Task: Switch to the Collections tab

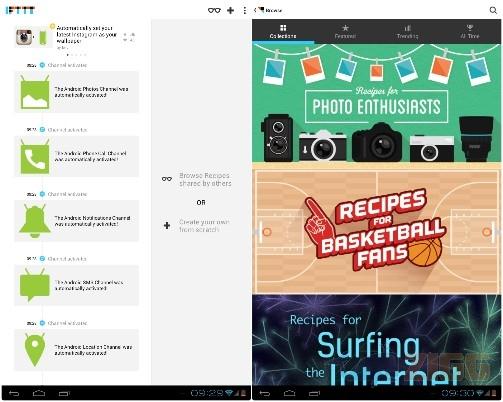Action: coord(283,32)
